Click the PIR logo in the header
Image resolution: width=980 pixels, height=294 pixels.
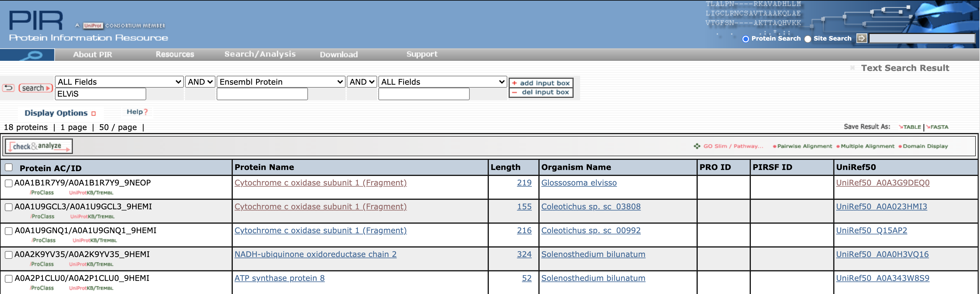tap(36, 21)
